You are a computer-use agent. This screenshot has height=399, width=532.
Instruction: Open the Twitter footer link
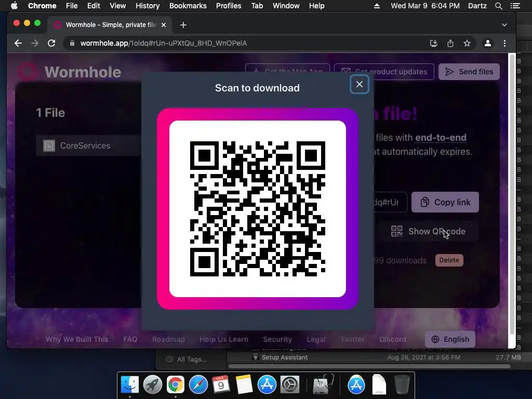pos(352,339)
